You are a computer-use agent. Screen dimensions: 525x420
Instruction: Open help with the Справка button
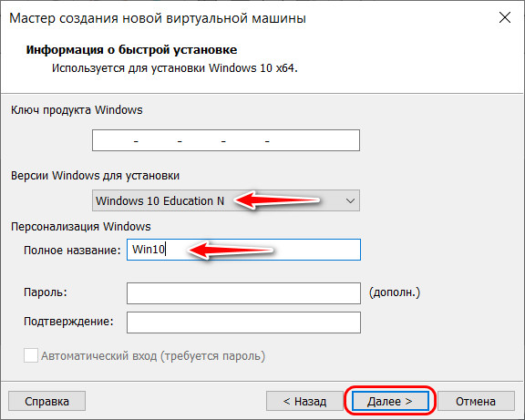pos(46,401)
